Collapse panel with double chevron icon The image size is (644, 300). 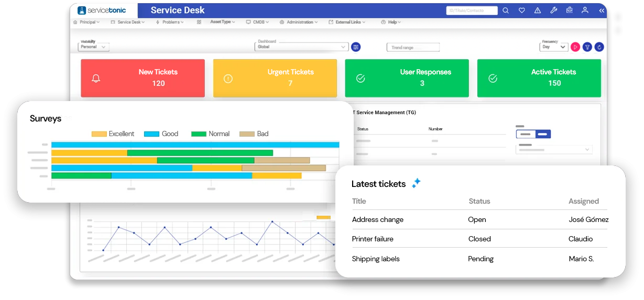(x=601, y=10)
